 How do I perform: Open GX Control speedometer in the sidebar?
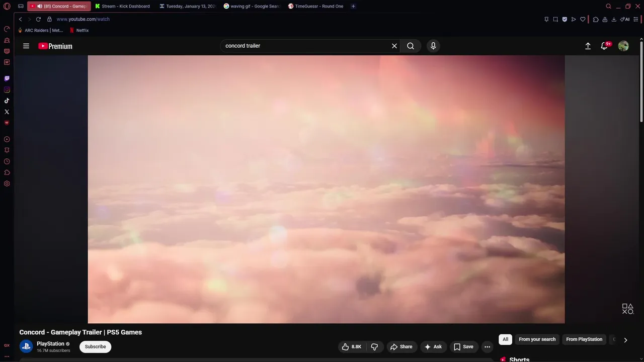point(7,29)
